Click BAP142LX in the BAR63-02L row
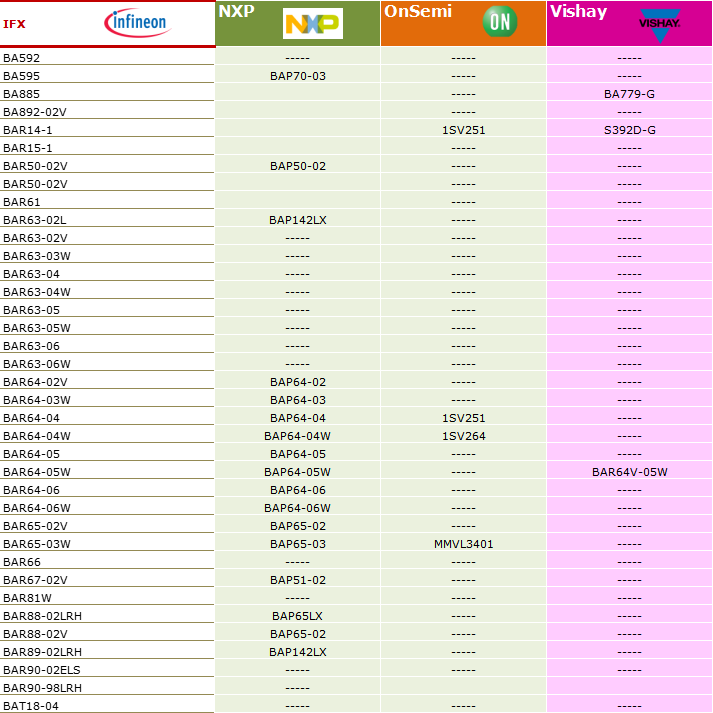Image resolution: width=713 pixels, height=713 pixels. (x=298, y=220)
